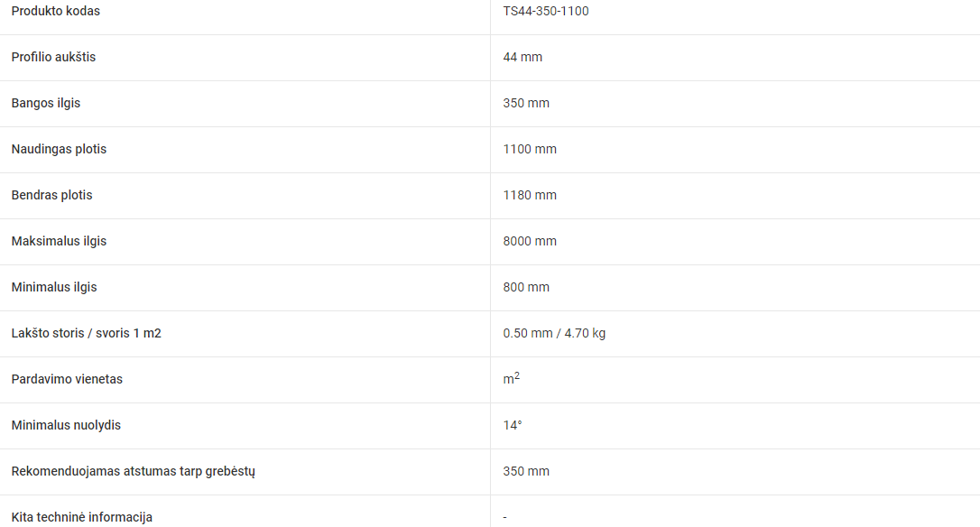
Task: Select the 14° minimum slope value
Action: [513, 425]
